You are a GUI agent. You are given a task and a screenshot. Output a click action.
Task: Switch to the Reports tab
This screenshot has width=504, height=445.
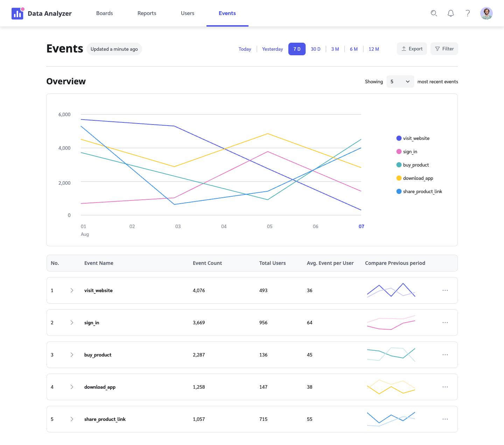tap(147, 13)
